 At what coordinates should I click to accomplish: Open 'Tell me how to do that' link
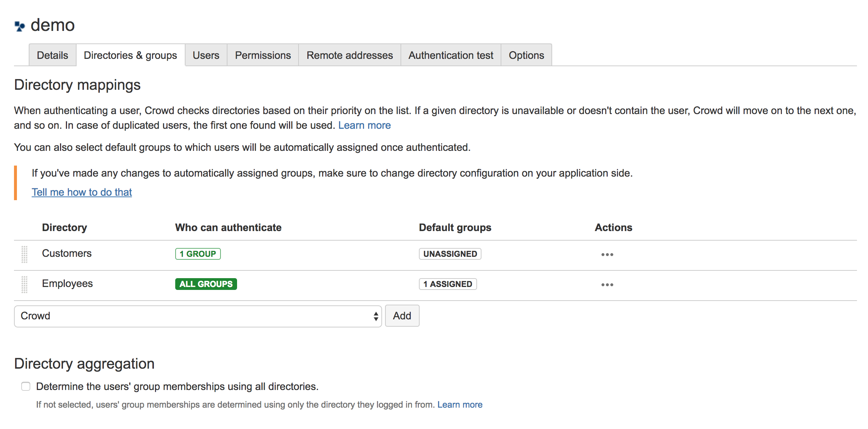point(82,192)
